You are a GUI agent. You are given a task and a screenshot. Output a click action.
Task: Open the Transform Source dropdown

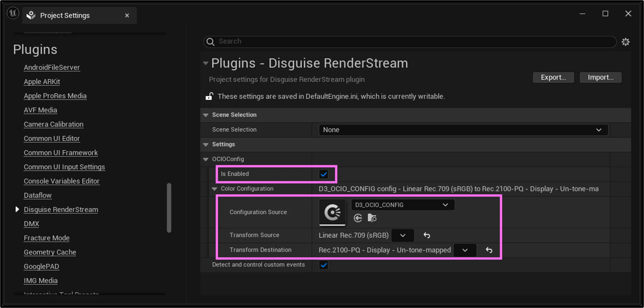(403, 235)
